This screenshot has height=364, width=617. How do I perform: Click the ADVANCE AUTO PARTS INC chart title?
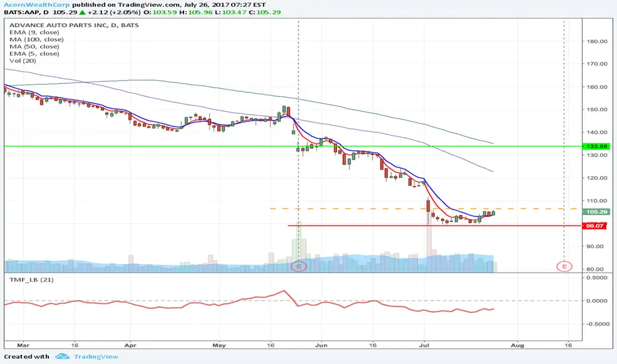point(74,25)
